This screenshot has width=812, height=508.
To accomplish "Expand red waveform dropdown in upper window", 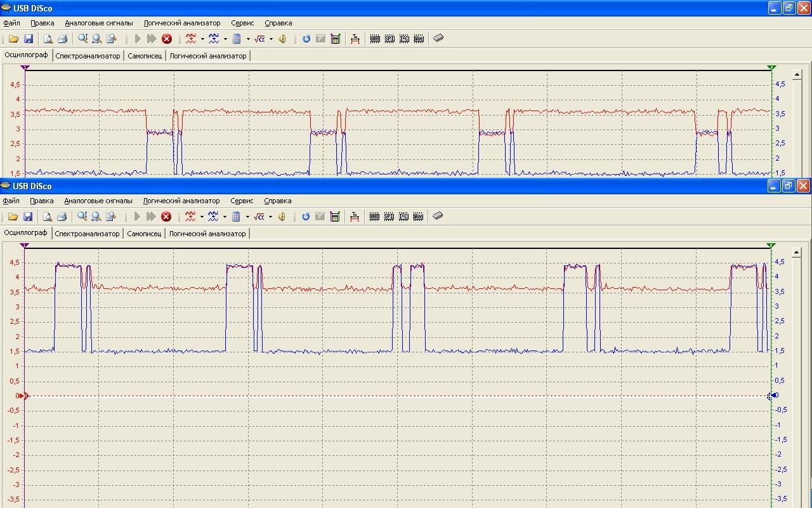I will point(202,39).
